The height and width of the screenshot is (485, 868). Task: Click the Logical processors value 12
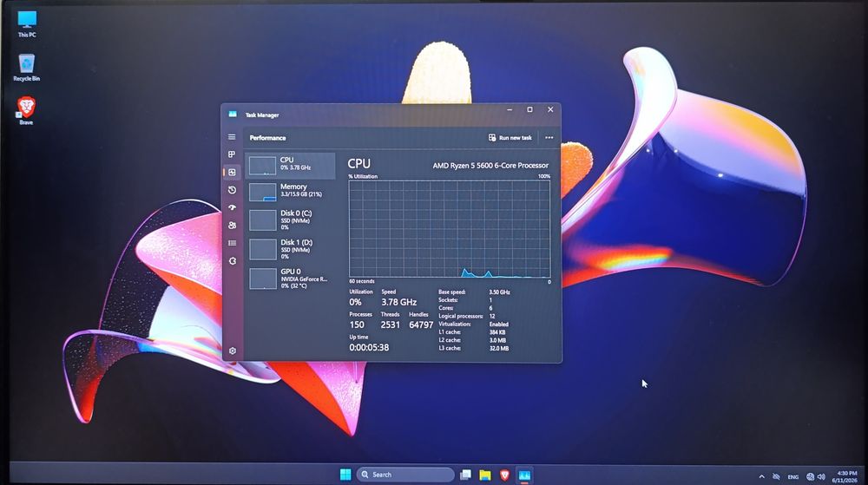coord(492,316)
